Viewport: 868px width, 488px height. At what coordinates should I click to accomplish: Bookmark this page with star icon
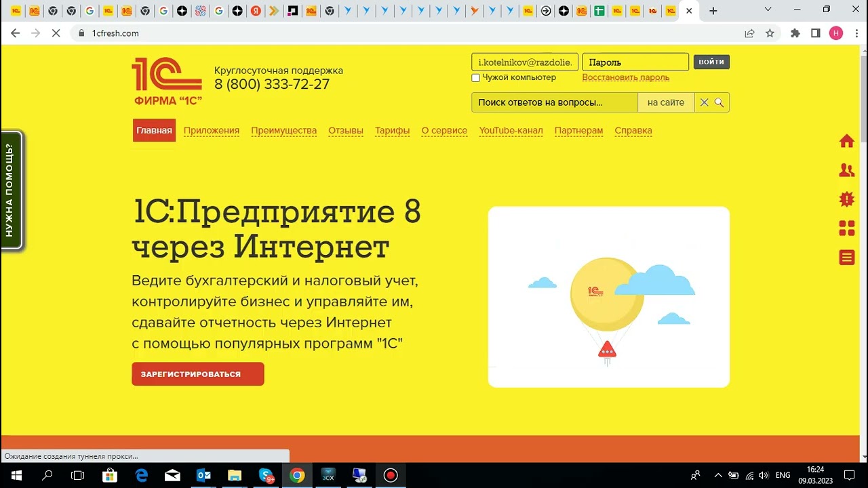(770, 33)
